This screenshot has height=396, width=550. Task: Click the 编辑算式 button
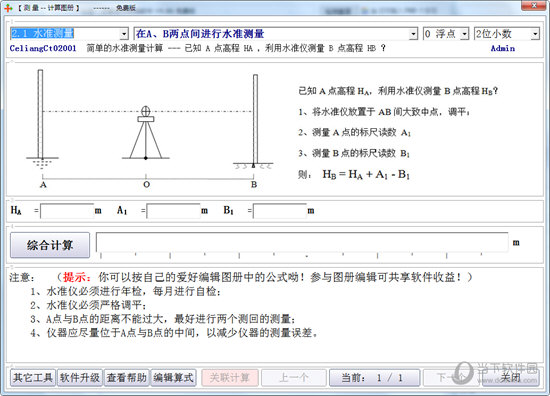tap(173, 378)
